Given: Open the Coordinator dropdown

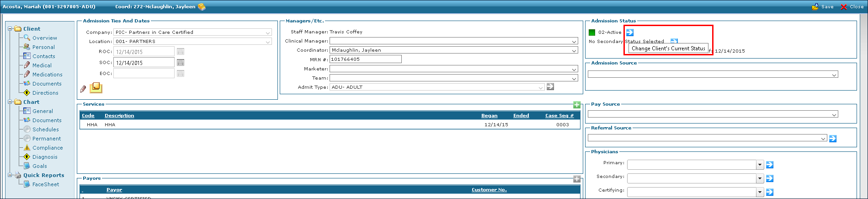Looking at the screenshot, I should pos(574,51).
